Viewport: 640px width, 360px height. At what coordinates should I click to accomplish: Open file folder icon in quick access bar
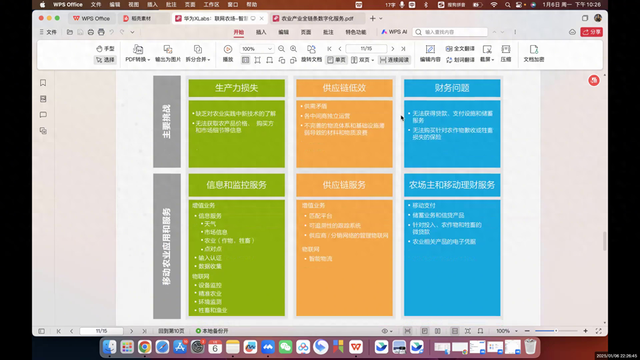(70, 32)
